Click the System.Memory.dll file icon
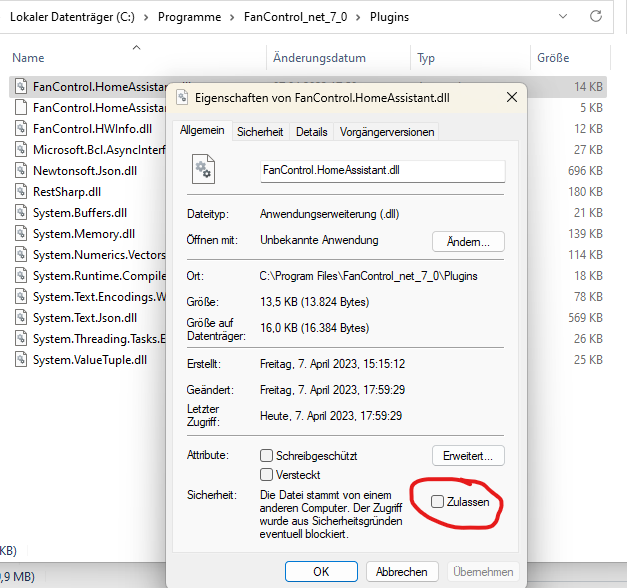Viewport: 627px width, 588px height. point(21,234)
